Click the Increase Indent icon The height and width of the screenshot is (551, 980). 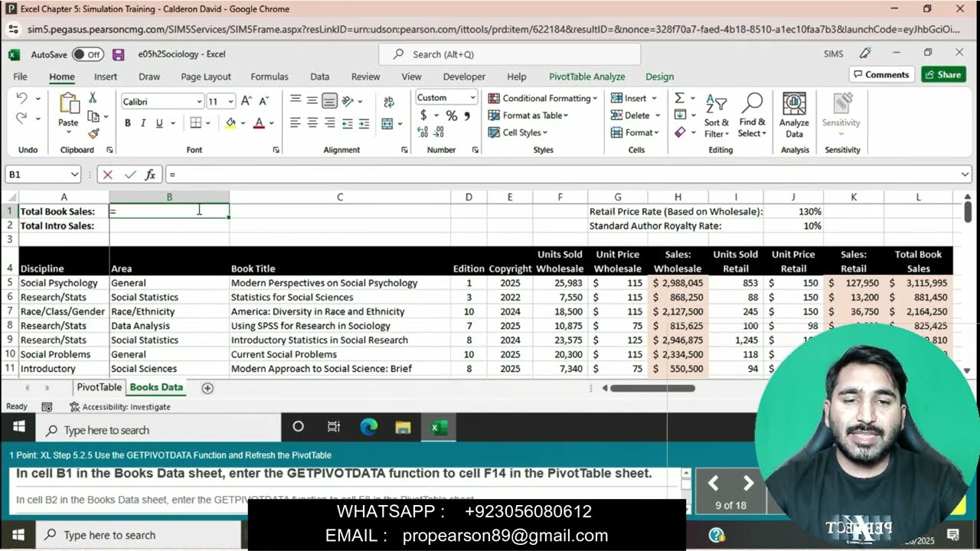[364, 122]
